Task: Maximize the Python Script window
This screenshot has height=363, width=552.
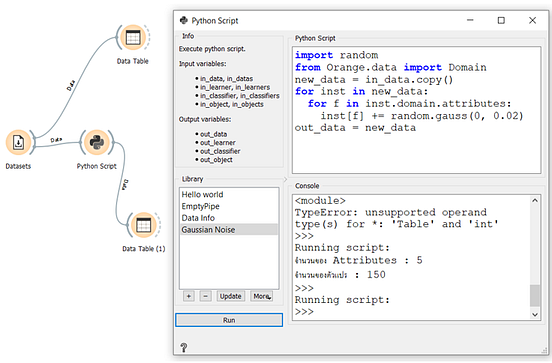Action: point(501,20)
